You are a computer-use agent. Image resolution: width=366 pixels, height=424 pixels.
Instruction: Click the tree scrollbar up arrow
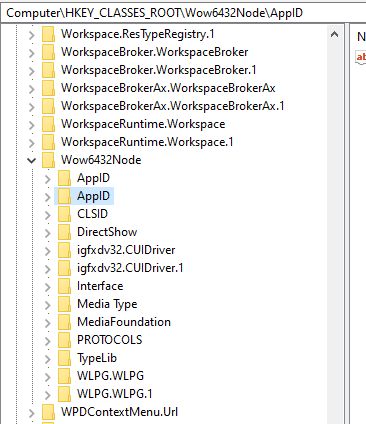tap(334, 34)
